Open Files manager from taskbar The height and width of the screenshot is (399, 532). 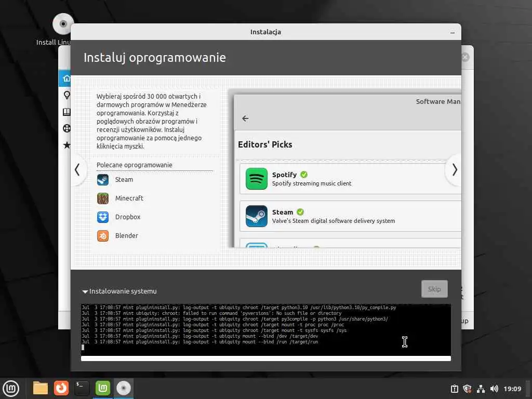pyautogui.click(x=41, y=388)
